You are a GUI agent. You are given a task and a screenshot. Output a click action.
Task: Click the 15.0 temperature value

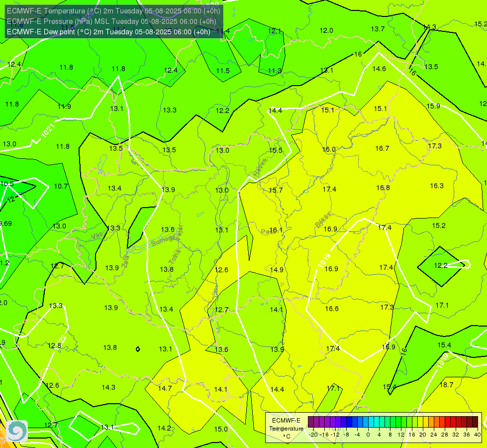click(x=221, y=429)
